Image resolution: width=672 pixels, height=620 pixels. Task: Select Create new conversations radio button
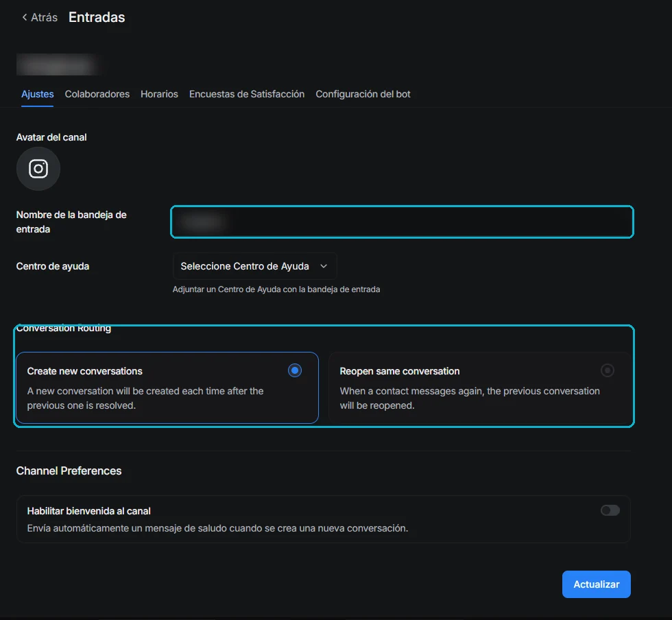[295, 370]
